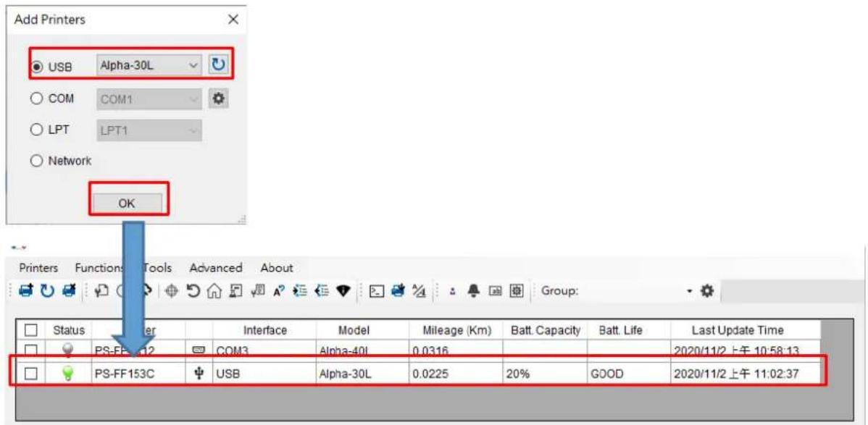The image size is (868, 425).
Task: Check the box for the PS-FF153C printer row
Action: (x=31, y=374)
